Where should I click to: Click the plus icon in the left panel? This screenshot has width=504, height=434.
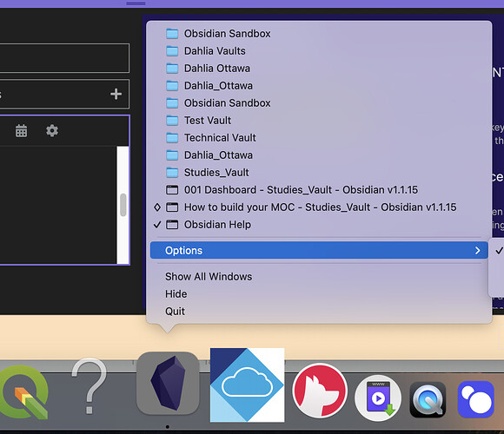116,94
